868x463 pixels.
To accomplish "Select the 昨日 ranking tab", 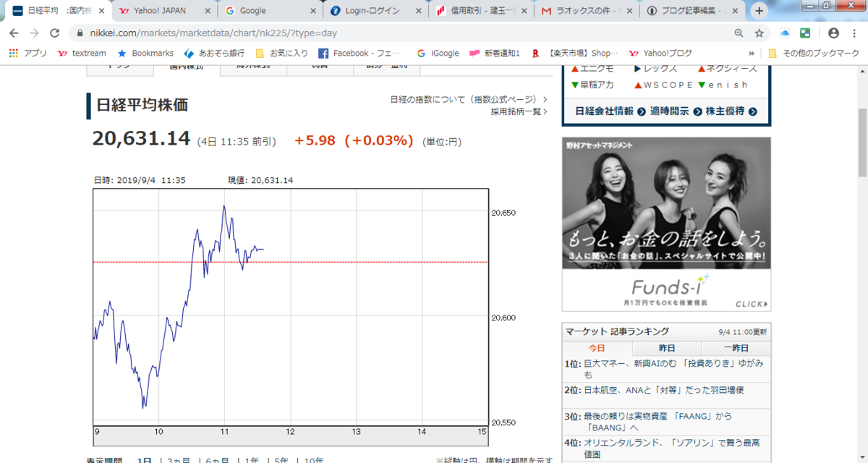I will (666, 348).
